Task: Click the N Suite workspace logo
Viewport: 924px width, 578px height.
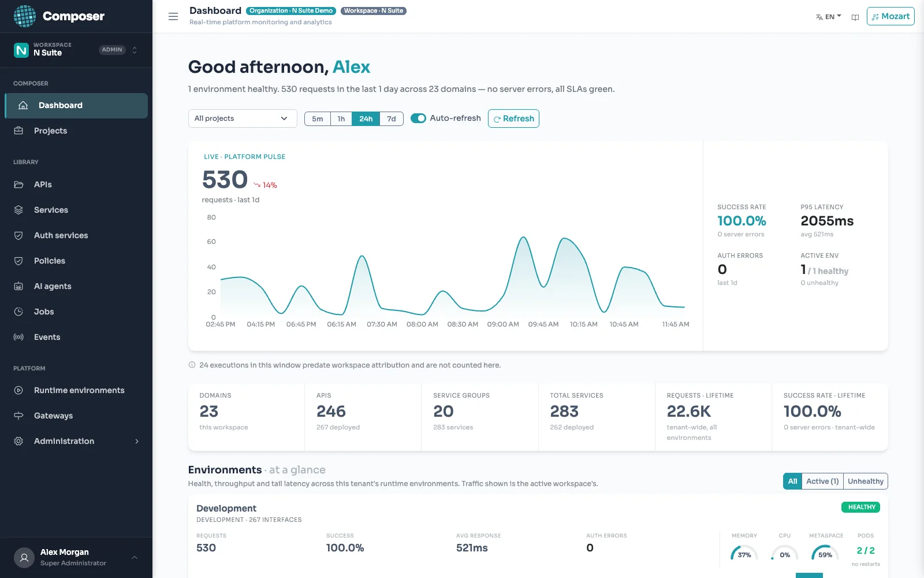Action: tap(21, 50)
